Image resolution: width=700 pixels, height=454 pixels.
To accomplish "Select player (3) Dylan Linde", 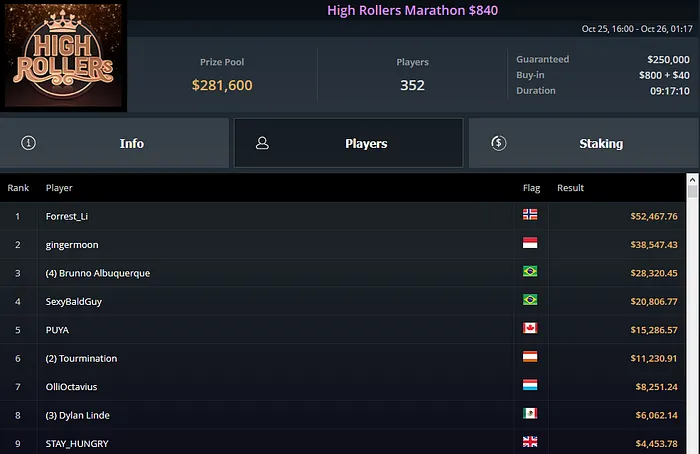I will (x=78, y=415).
